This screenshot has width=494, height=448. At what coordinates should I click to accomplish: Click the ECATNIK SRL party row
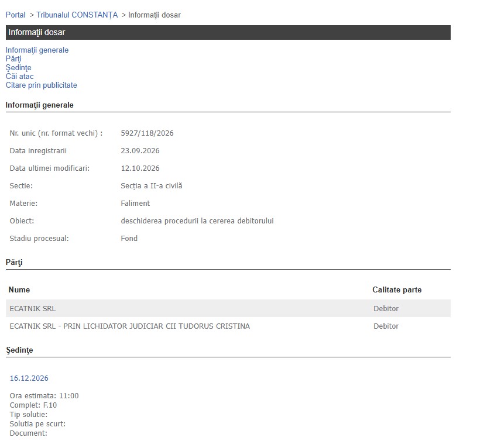click(228, 309)
